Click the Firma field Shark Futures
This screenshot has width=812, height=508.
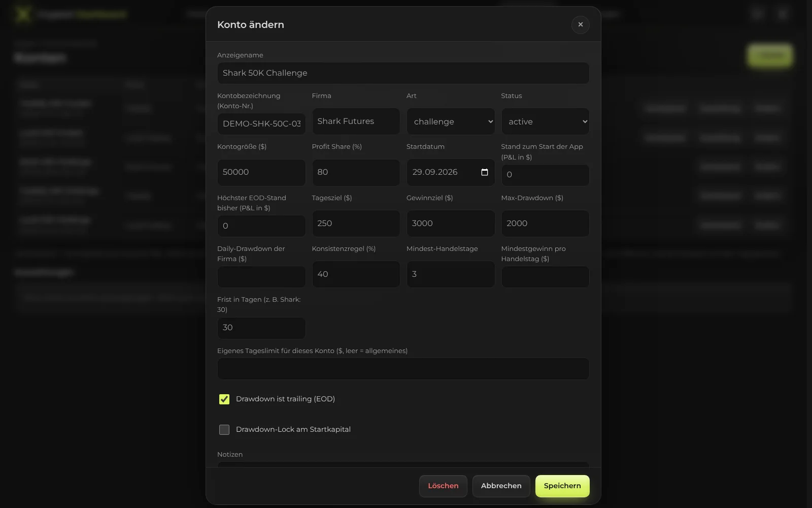(356, 121)
